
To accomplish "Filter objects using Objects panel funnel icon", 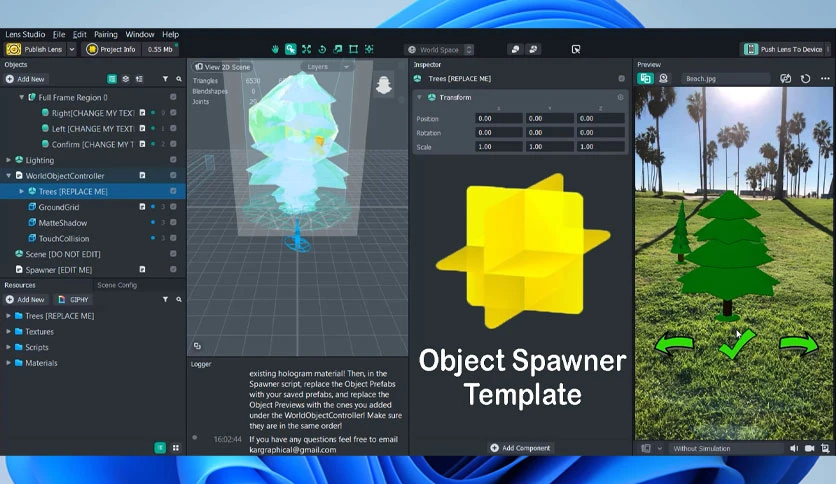I will (x=165, y=79).
